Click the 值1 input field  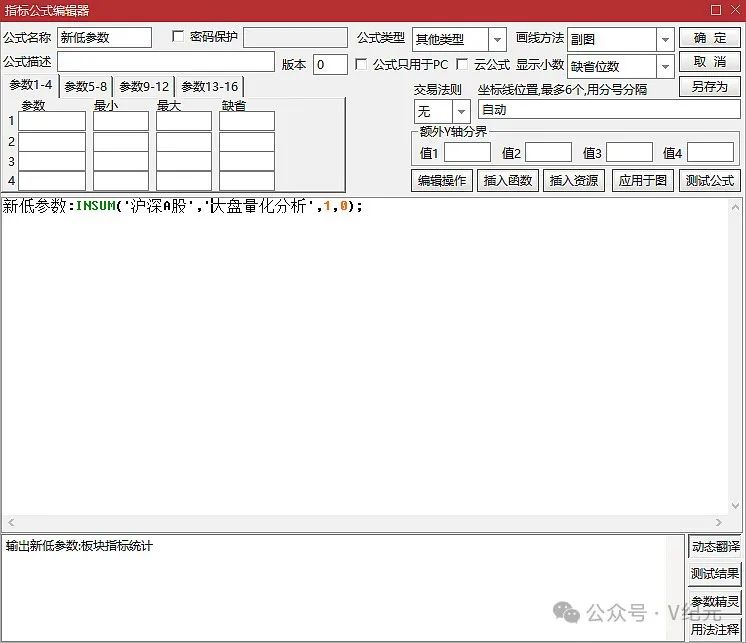point(467,153)
